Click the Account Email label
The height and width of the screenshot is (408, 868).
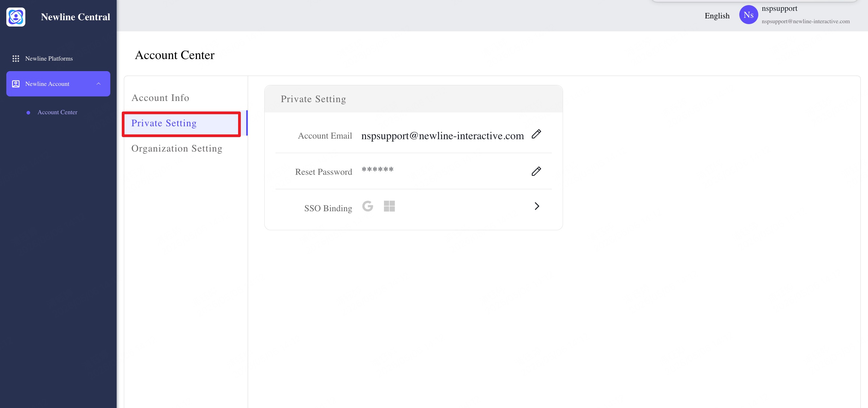pos(325,136)
